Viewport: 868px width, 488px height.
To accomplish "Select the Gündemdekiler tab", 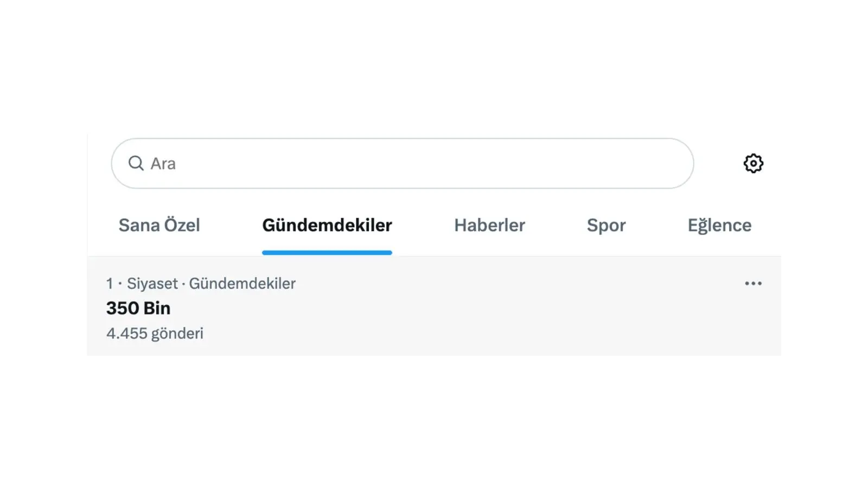I will click(x=327, y=225).
